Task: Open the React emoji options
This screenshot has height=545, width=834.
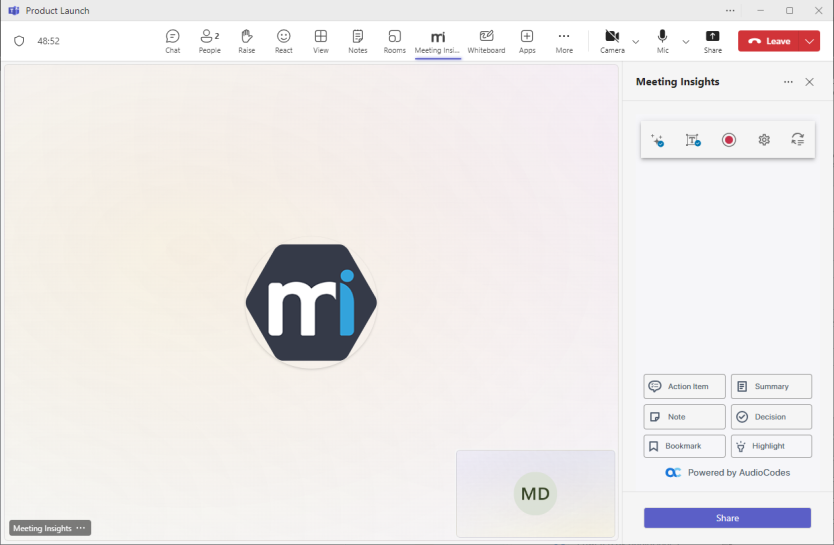Action: [284, 41]
